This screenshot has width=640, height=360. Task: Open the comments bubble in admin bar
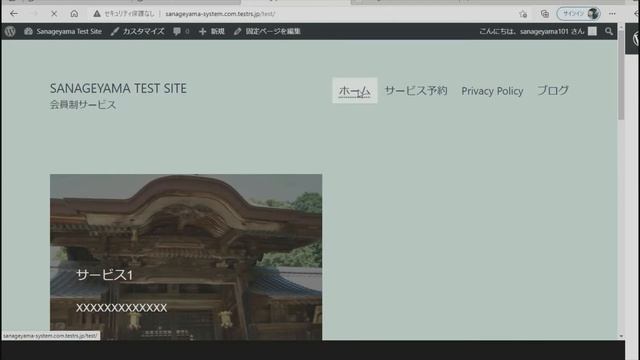(181, 31)
